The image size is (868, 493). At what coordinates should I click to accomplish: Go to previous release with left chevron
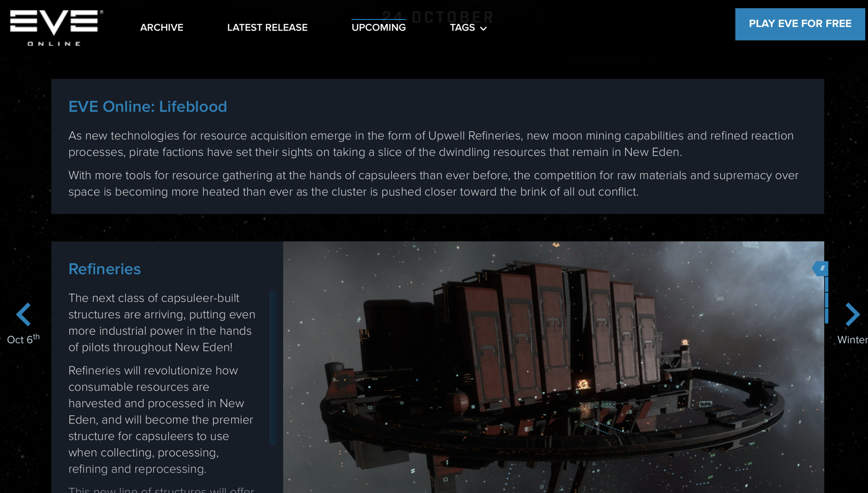23,315
